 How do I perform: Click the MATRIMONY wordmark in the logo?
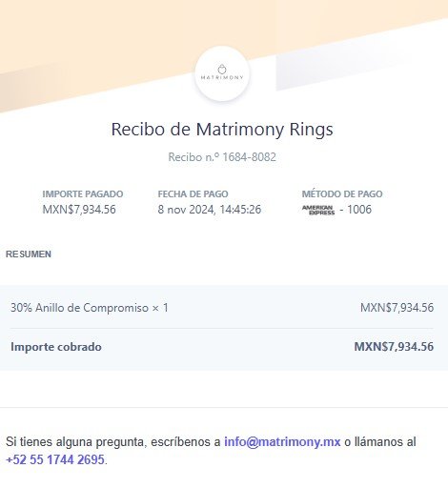click(x=222, y=77)
